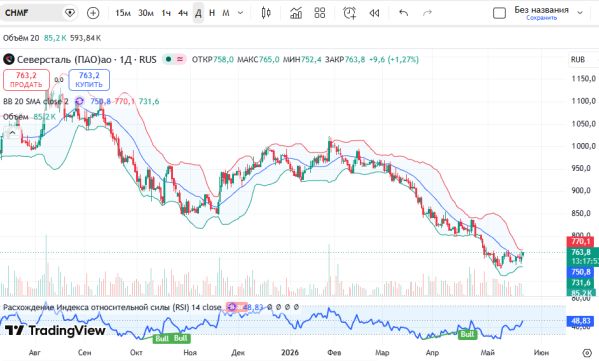The image size is (599, 361).
Task: Switch to the weekly Н timeframe
Action: pyautogui.click(x=212, y=13)
